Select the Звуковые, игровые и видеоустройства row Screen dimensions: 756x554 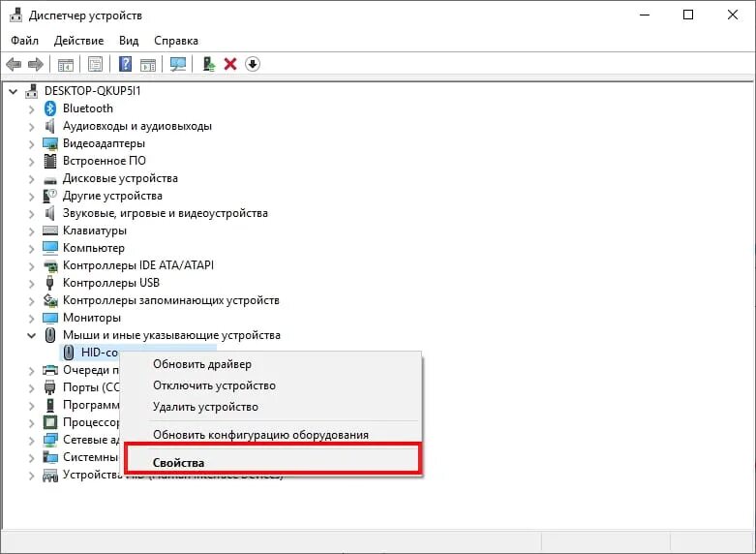click(165, 213)
